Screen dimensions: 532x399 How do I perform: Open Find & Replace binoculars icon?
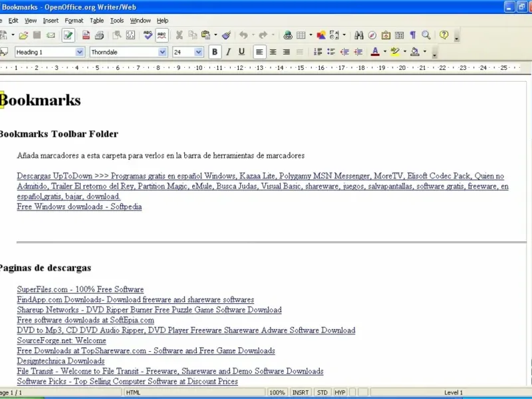(358, 35)
